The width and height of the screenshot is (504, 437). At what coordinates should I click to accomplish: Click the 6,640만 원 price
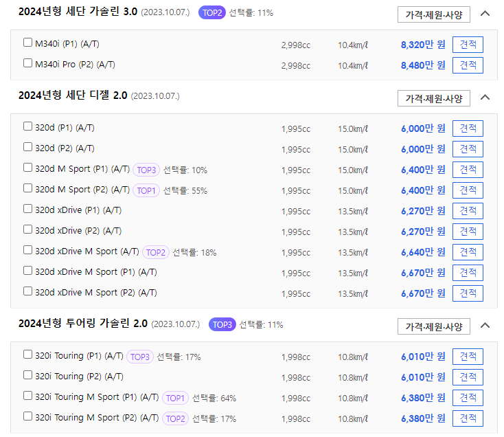[423, 252]
